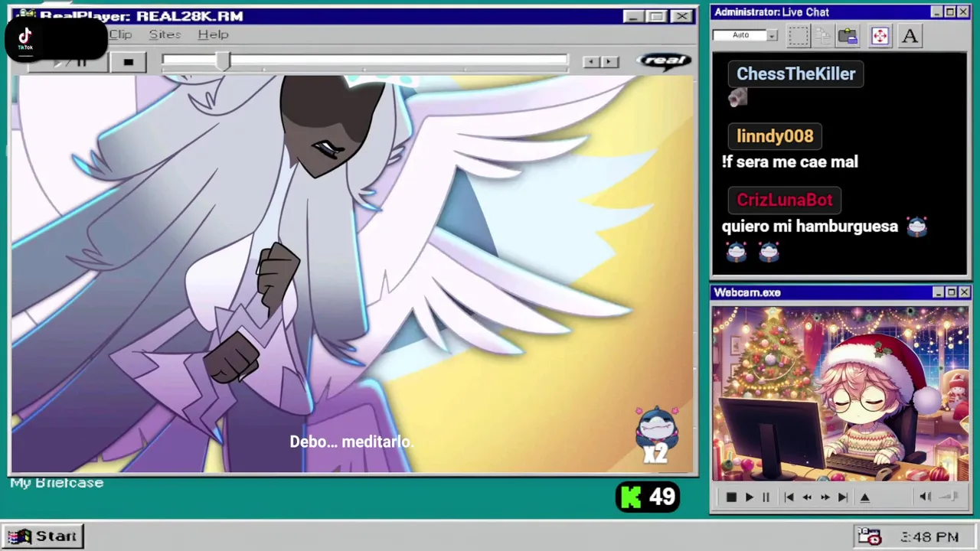Click the red four-arrow fullscreen icon
This screenshot has width=980, height=551.
(880, 35)
